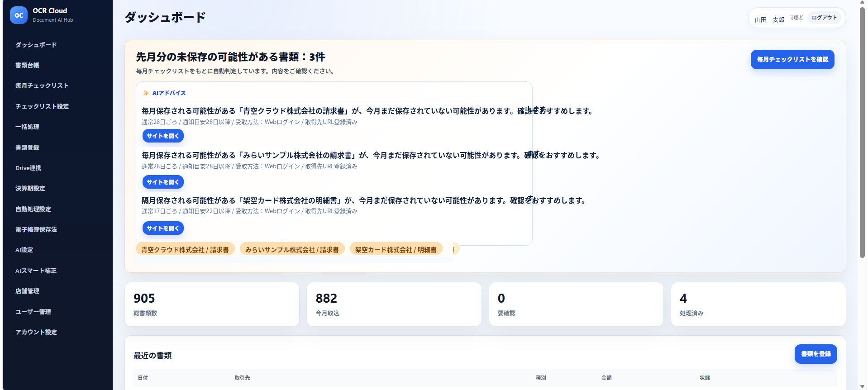The height and width of the screenshot is (390, 868).
Task: Click the 種別 column header
Action: (x=541, y=378)
